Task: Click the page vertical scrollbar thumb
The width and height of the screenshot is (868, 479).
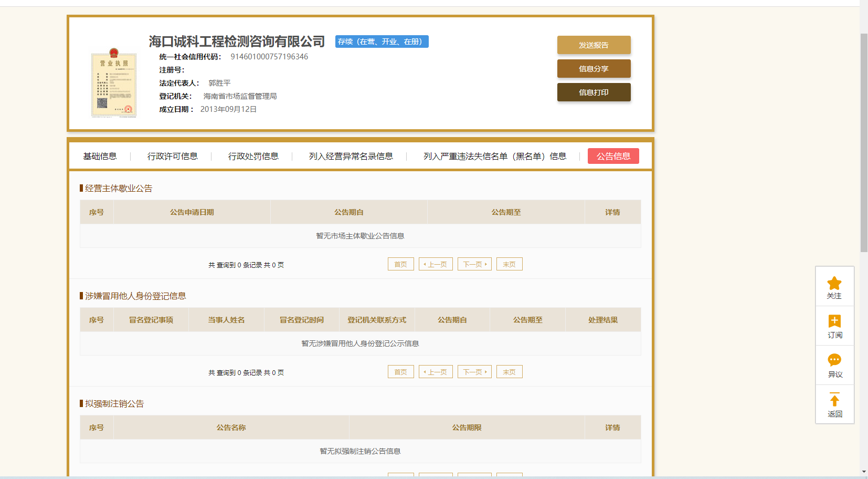Action: pyautogui.click(x=863, y=142)
